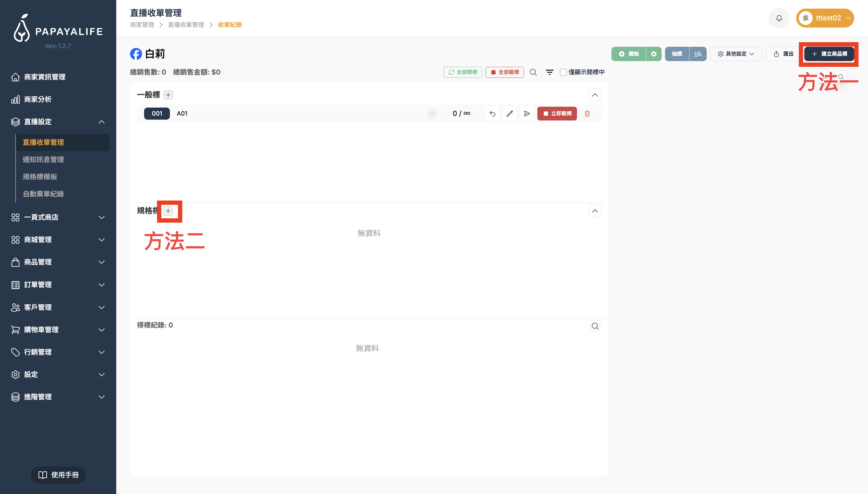The width and height of the screenshot is (868, 494).
Task: Open 規格標模板 in the sidebar
Action: click(x=40, y=177)
